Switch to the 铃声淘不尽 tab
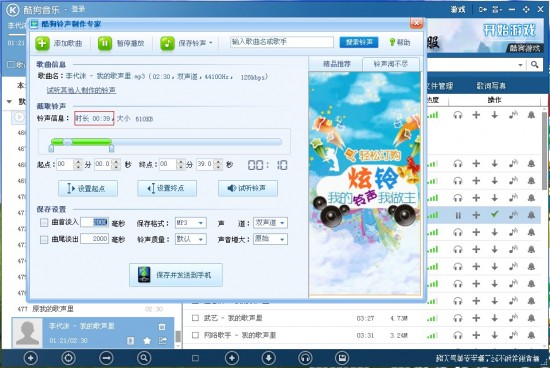Viewport: 550px width, 368px height. click(390, 64)
